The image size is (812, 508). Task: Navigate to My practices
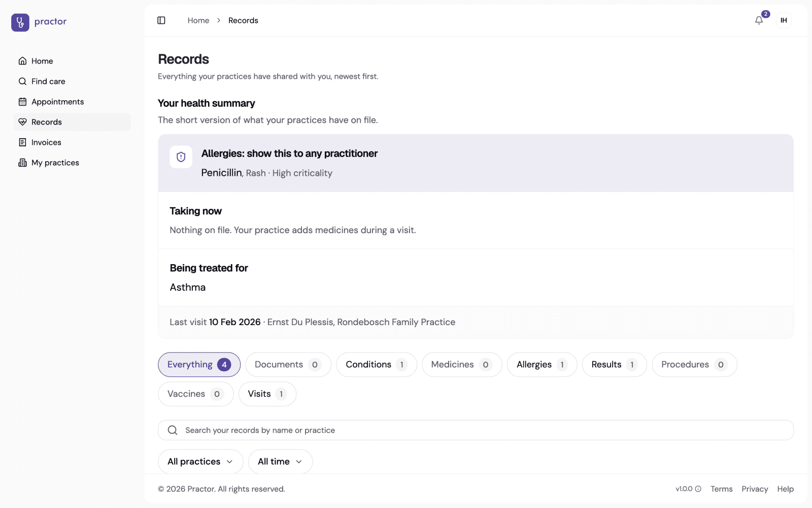click(72, 163)
